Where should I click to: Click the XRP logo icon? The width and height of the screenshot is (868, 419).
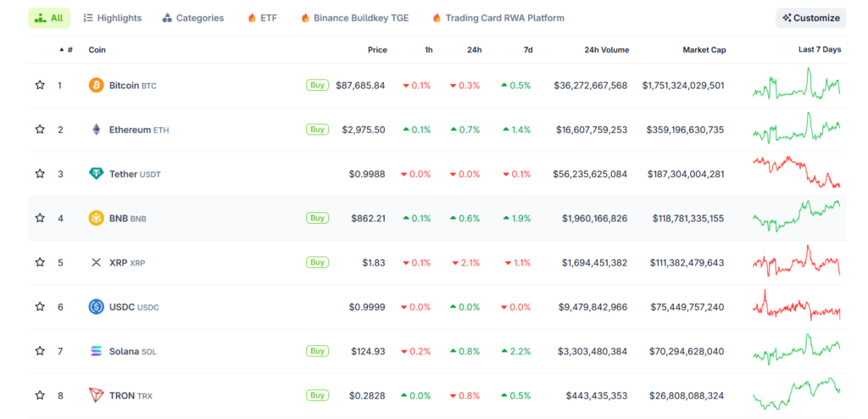[x=97, y=262]
